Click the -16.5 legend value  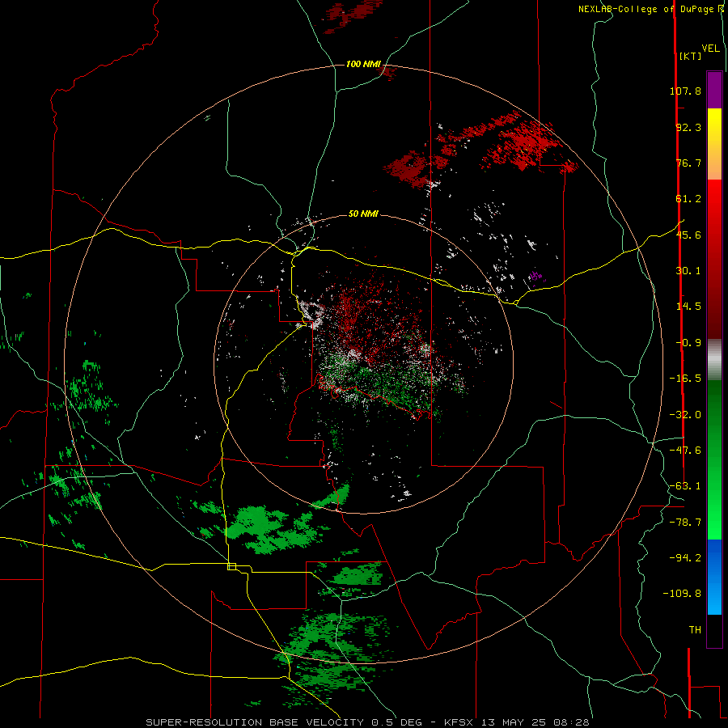coord(685,379)
